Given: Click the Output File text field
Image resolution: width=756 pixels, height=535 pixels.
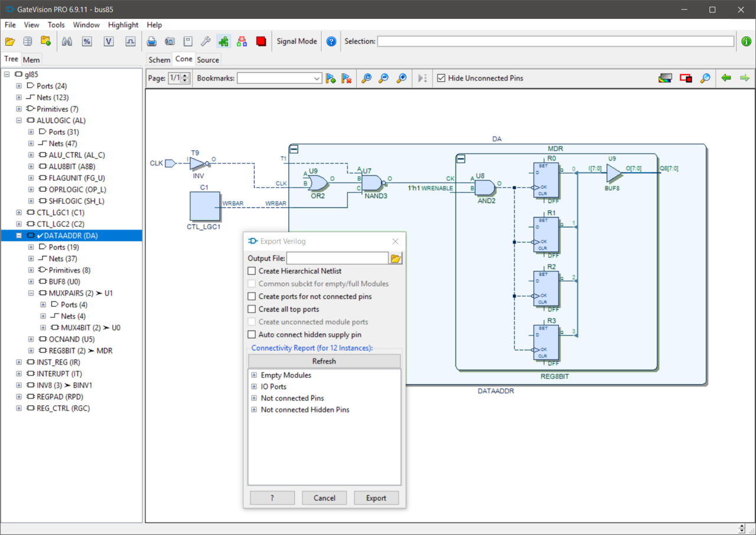Looking at the screenshot, I should pos(337,258).
